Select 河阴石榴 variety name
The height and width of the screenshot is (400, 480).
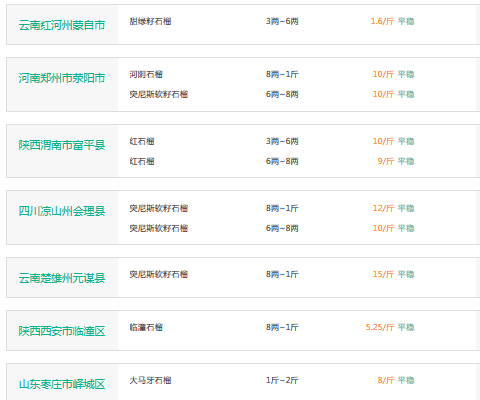[x=146, y=74]
